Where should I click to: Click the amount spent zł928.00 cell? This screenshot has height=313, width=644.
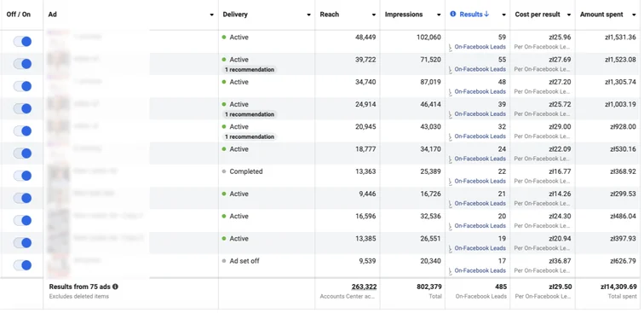pos(623,127)
